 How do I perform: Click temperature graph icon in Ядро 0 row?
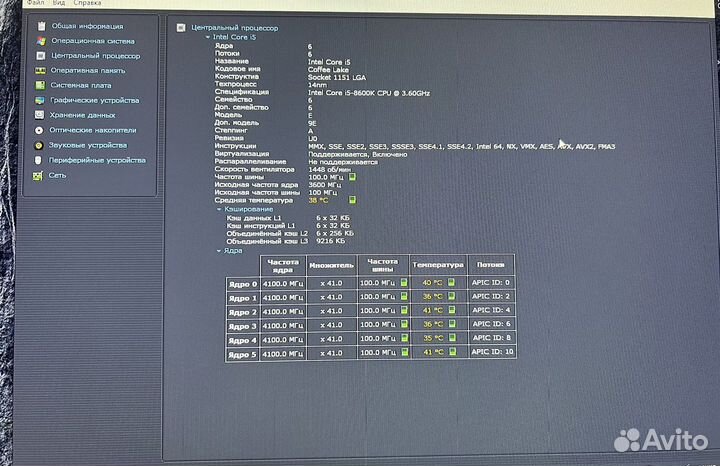(451, 282)
